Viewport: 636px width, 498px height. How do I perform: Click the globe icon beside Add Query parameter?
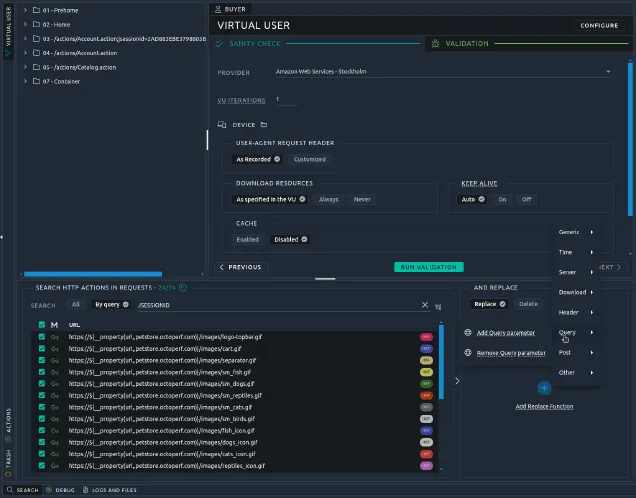[468, 333]
